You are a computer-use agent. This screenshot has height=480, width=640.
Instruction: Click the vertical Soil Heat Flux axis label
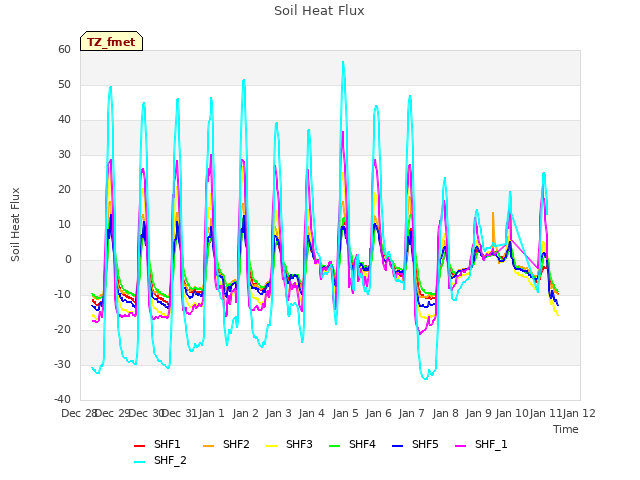[x=15, y=224]
